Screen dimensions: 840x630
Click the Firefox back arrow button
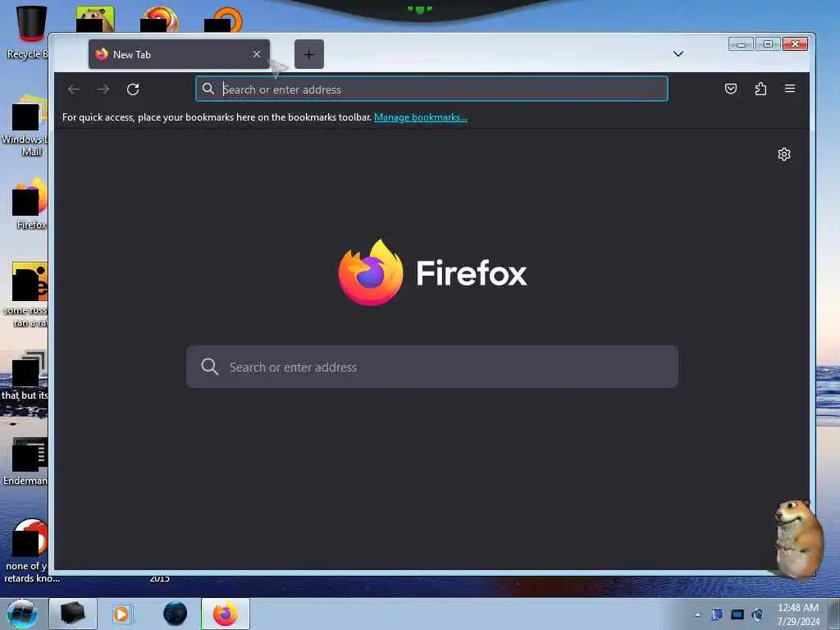74,89
